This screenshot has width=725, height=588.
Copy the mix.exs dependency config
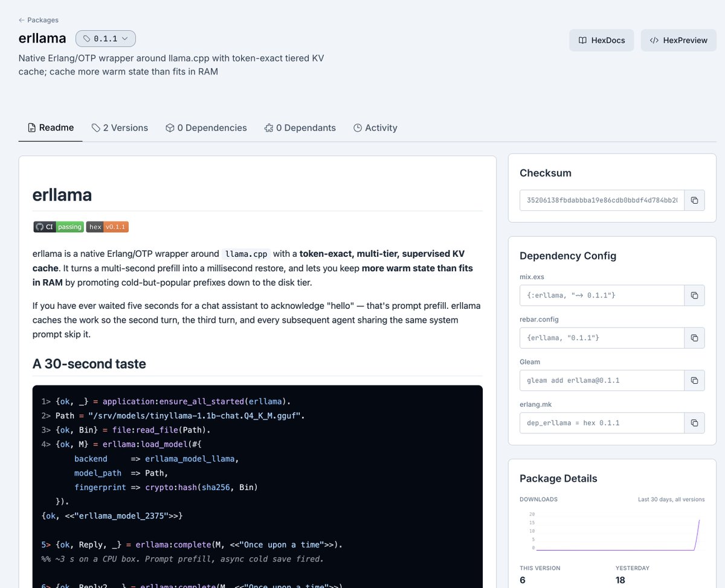[694, 296]
